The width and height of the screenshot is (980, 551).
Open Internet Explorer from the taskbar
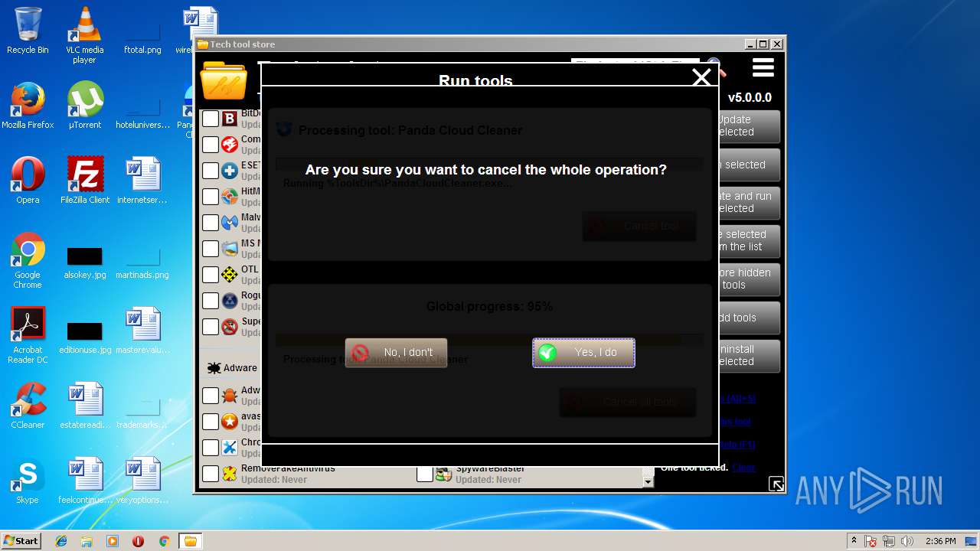tap(61, 541)
